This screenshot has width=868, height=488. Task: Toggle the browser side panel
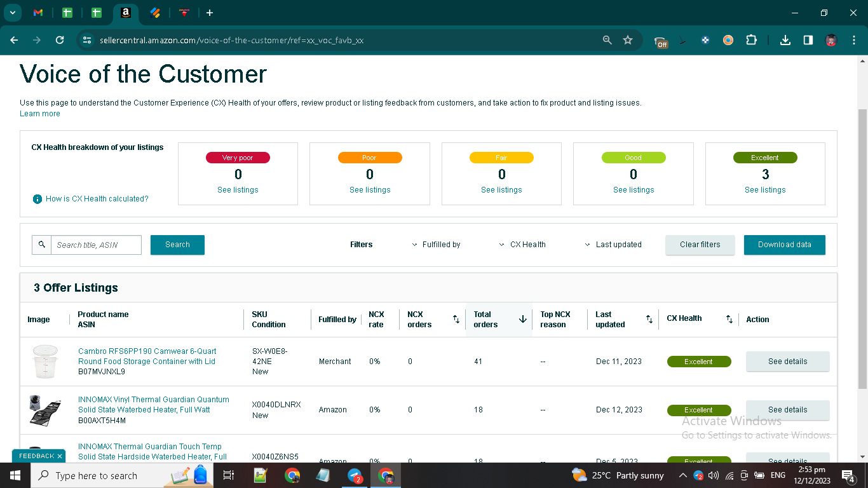(x=808, y=40)
